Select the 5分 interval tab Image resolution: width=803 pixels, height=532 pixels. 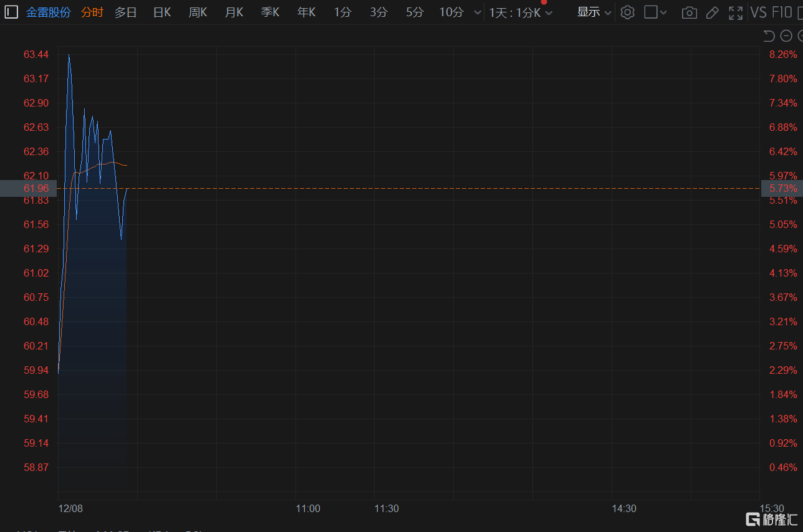415,12
